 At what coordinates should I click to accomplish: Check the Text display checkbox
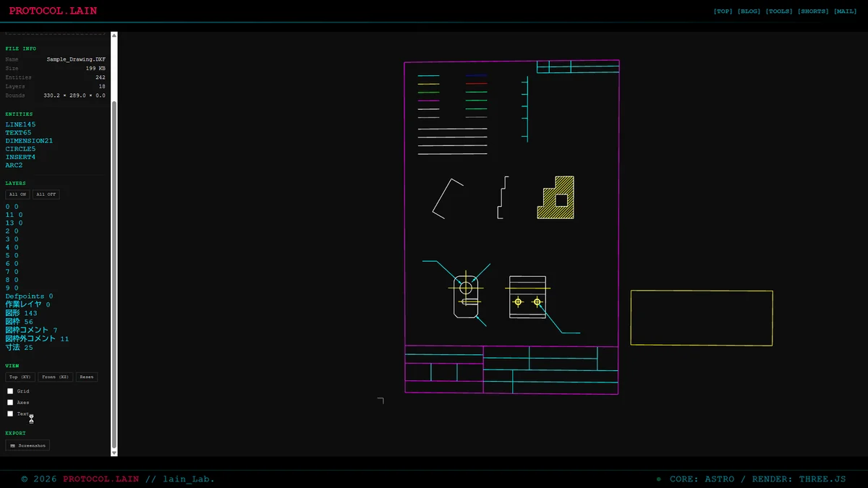click(x=10, y=414)
